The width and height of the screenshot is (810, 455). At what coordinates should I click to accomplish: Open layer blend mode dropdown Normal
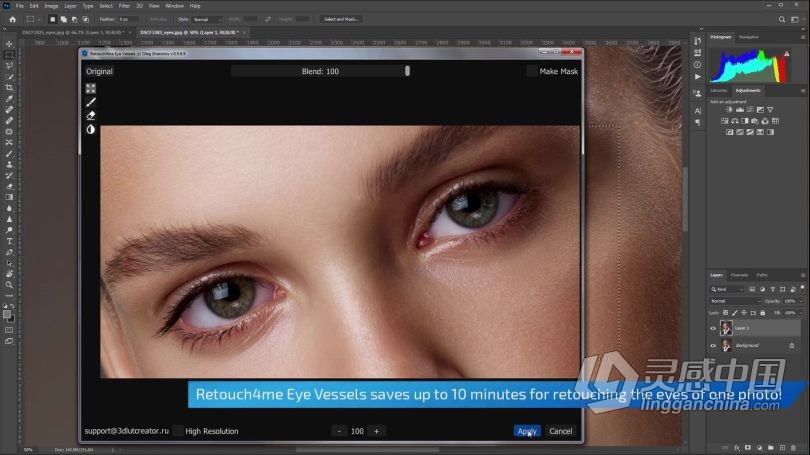pos(735,301)
